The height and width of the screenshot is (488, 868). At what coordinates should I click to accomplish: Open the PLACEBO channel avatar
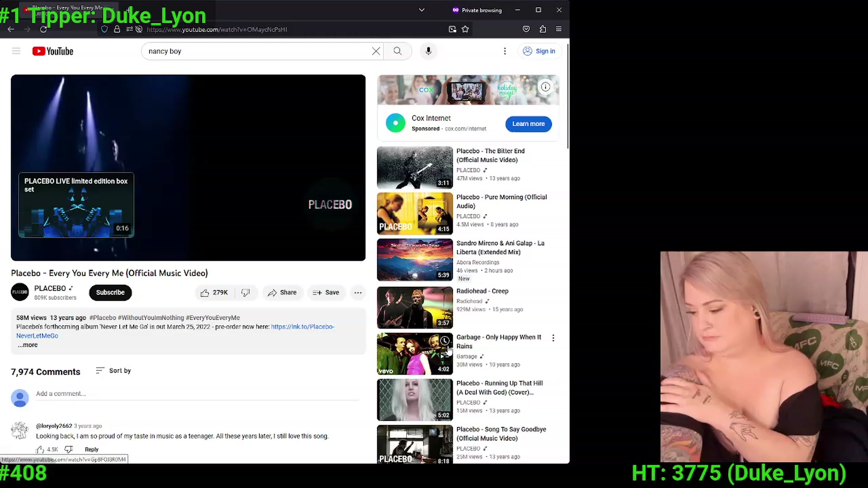point(20,292)
